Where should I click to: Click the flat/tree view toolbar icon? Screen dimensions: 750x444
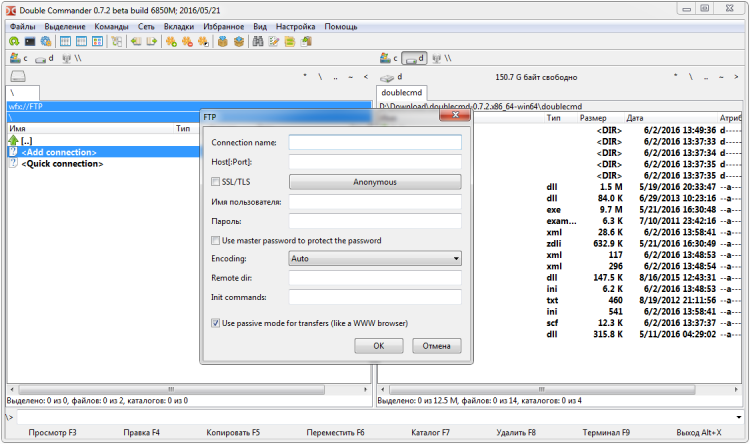[x=117, y=42]
